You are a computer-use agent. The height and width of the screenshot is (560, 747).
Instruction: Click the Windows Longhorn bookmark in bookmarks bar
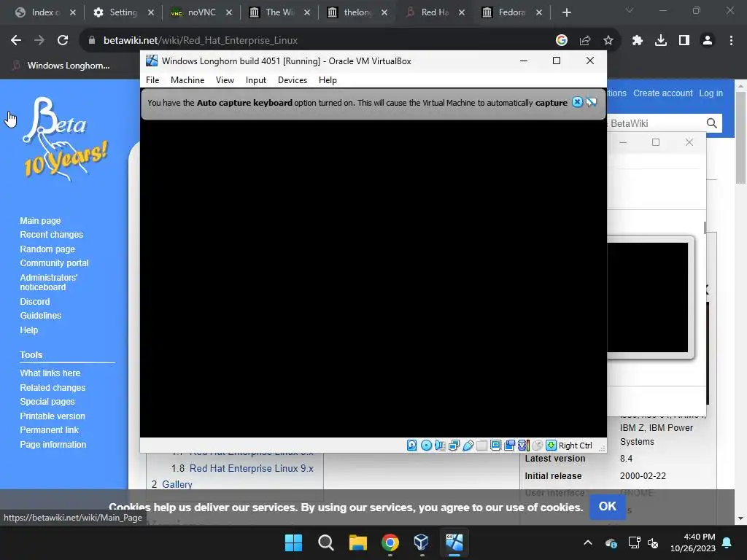click(x=61, y=65)
